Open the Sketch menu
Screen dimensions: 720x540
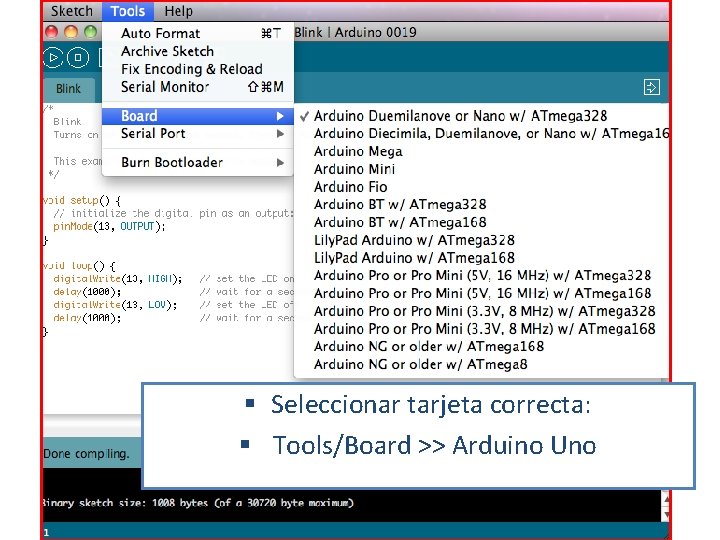72,11
